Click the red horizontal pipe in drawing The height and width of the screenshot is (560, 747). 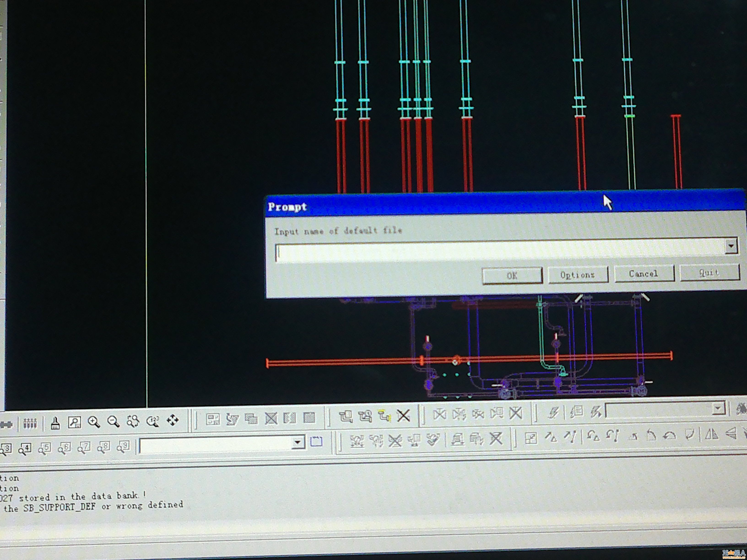pyautogui.click(x=469, y=359)
